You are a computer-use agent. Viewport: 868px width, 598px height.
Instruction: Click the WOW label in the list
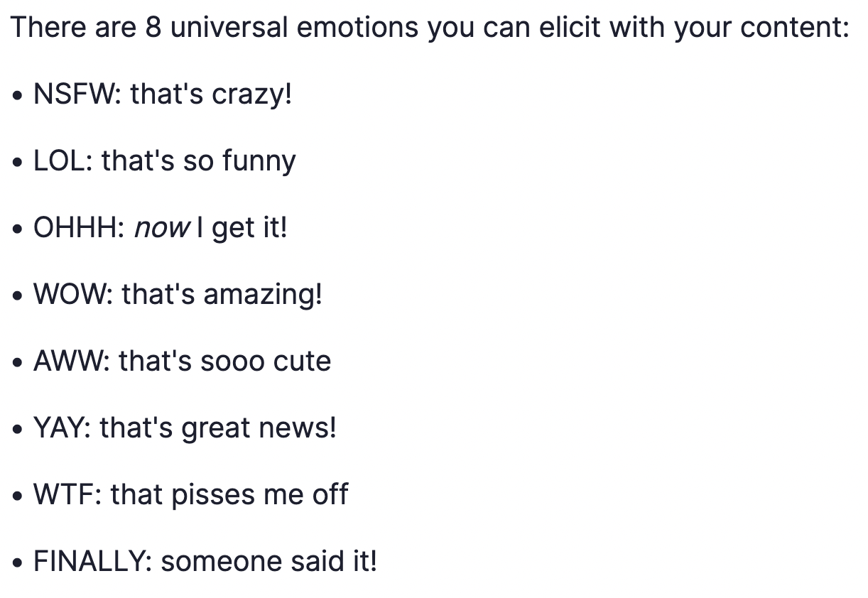pos(72,294)
